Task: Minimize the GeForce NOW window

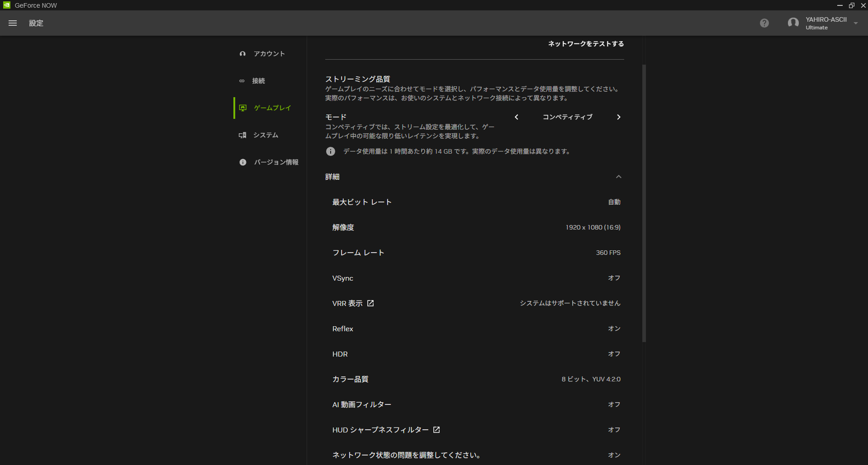Action: point(840,5)
